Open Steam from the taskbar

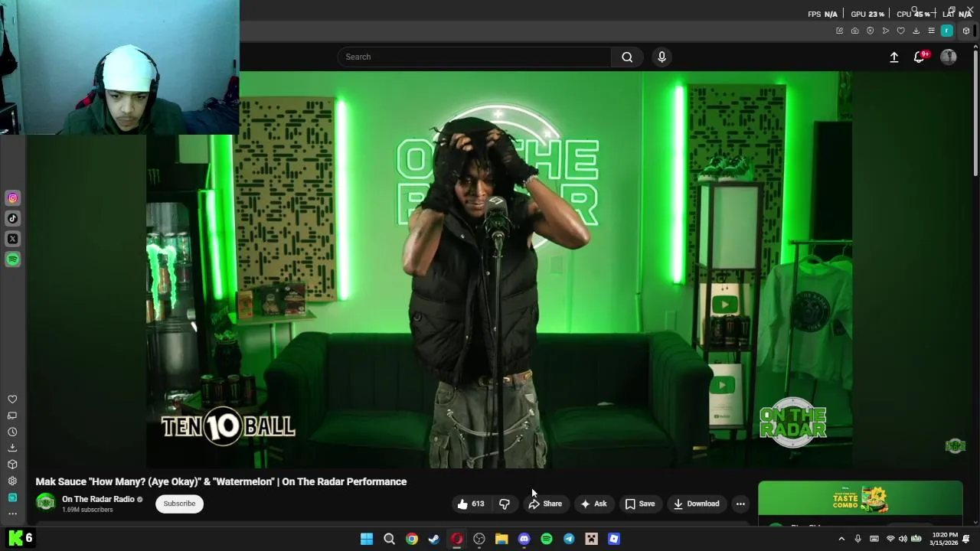pyautogui.click(x=434, y=539)
